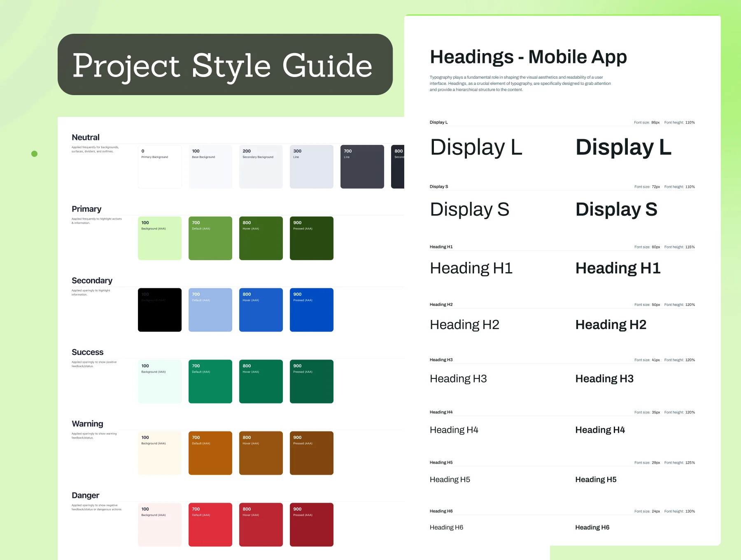741x560 pixels.
Task: Choose the Primary 900 Pressed swatch
Action: pos(312,238)
